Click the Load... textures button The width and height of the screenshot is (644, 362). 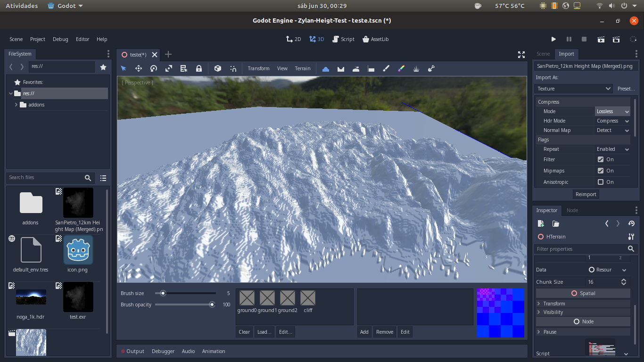[264, 332]
